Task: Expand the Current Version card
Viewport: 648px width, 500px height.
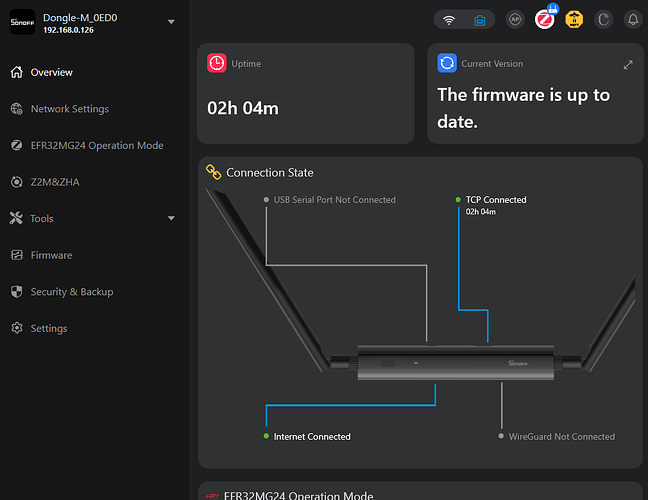Action: coord(628,64)
